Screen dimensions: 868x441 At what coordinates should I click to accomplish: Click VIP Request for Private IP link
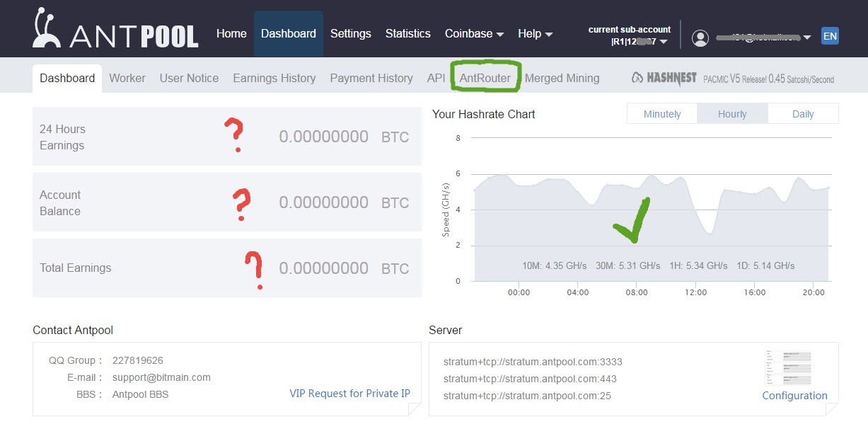pos(349,394)
